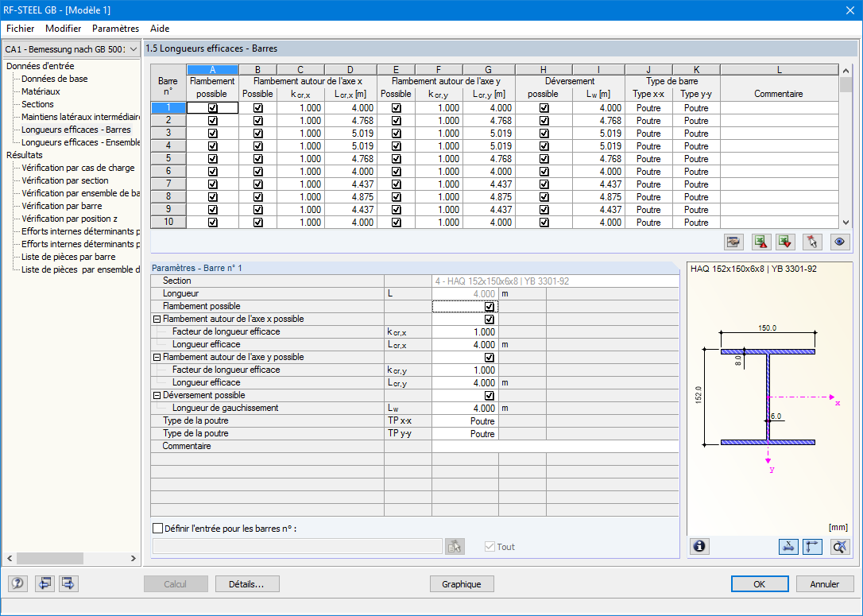863x616 pixels.
Task: Enable Définir l'entrée pour les barres n° checkbox
Action: point(158,529)
